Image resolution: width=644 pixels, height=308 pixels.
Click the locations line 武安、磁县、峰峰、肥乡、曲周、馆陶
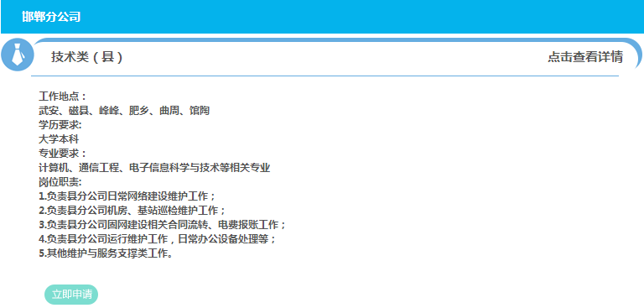(124, 111)
